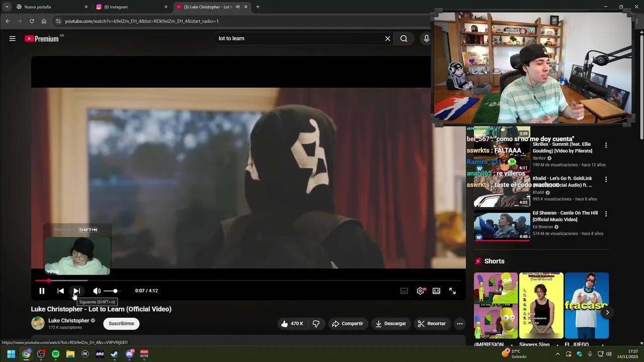Open the YouTube hamburger guide menu
The image size is (644, 362).
(12, 38)
